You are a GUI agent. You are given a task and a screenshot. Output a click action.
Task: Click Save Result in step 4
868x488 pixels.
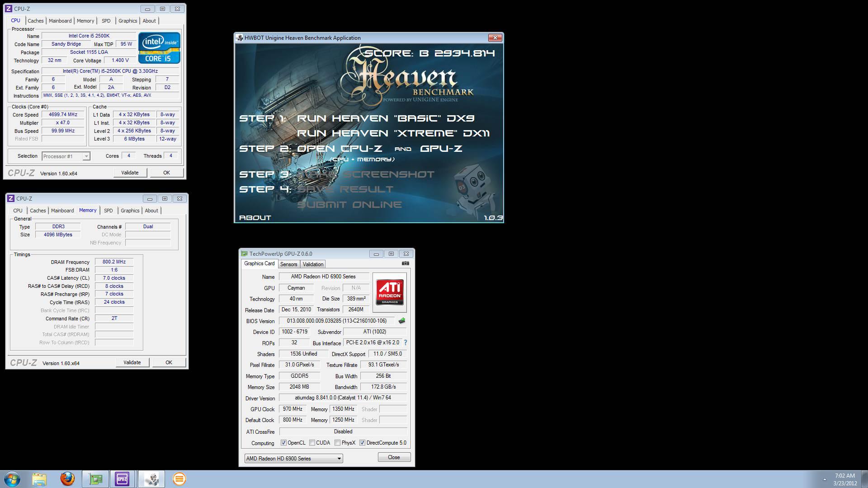click(x=345, y=189)
